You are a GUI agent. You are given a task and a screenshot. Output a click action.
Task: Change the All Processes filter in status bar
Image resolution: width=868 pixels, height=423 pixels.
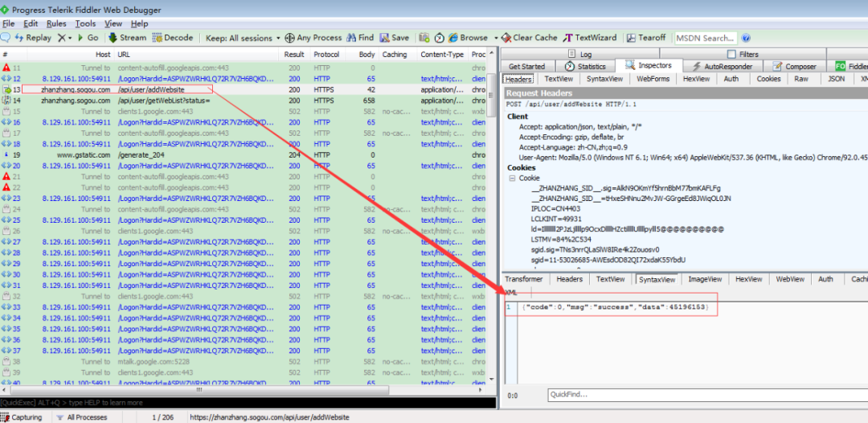(x=82, y=417)
